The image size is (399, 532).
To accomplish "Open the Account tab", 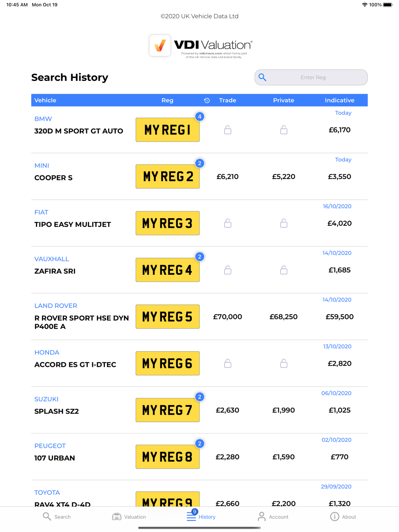I will [x=273, y=516].
